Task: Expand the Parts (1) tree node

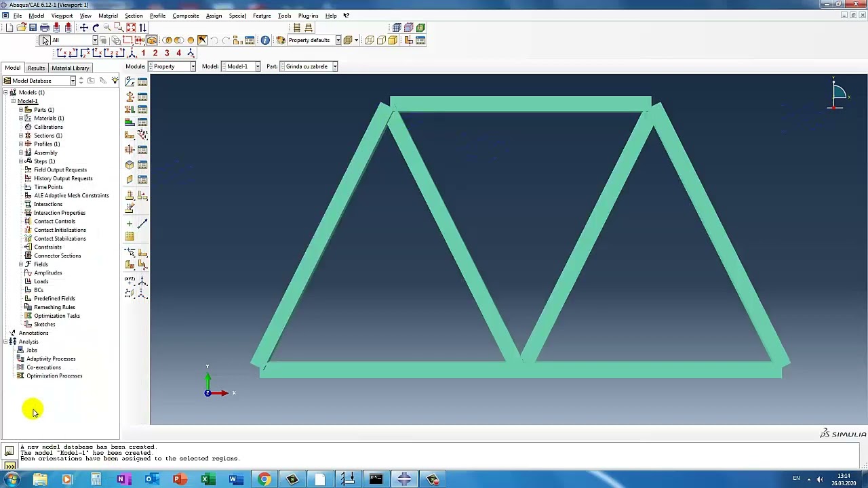Action: 21,110
